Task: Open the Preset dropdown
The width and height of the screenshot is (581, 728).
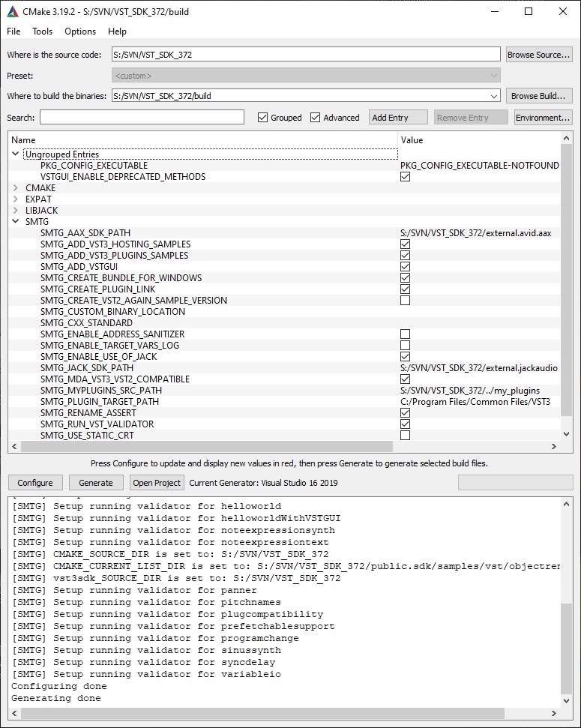Action: [306, 75]
